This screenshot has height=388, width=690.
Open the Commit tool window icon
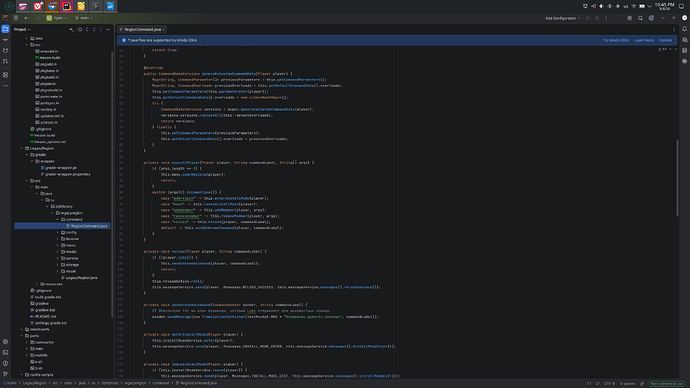(x=5, y=40)
